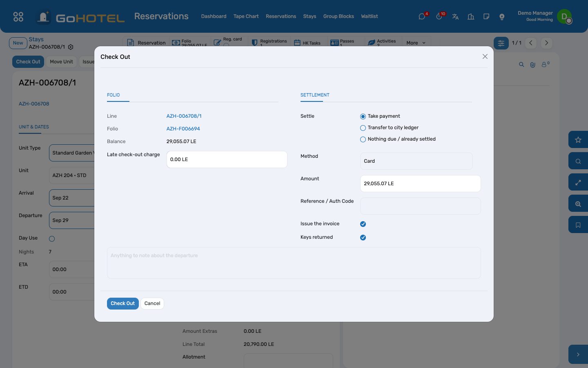Open the Method dropdown showing Card
Screen dimensions: 588x368
(x=416, y=161)
